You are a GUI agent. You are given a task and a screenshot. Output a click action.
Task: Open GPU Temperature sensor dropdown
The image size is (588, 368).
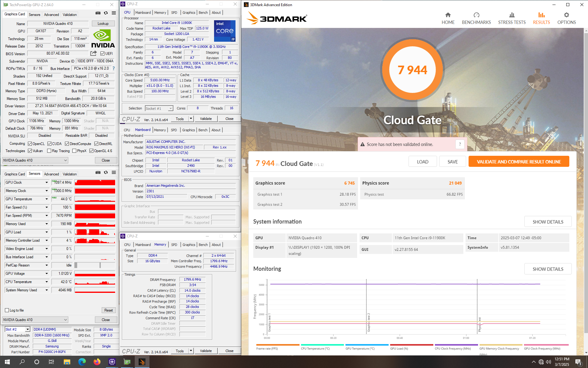point(47,199)
